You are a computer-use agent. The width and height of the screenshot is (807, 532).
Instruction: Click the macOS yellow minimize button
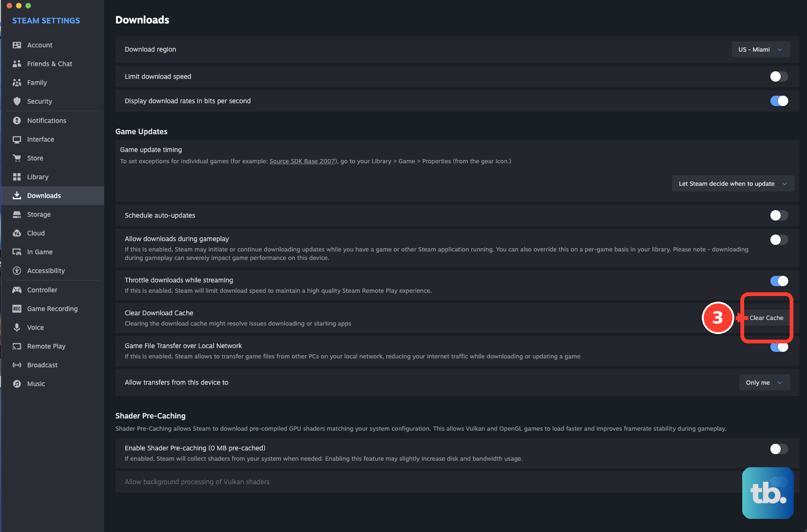[x=19, y=6]
